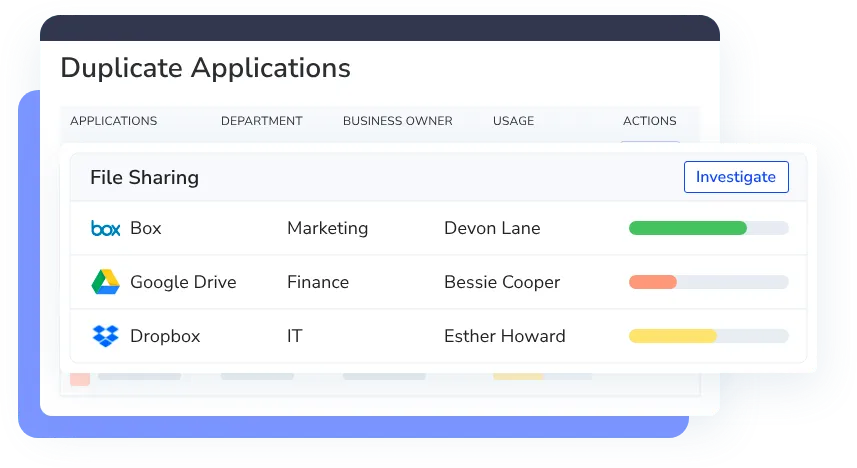Select the Dropbox application name
Image resolution: width=857 pixels, height=468 pixels.
pyautogui.click(x=165, y=336)
